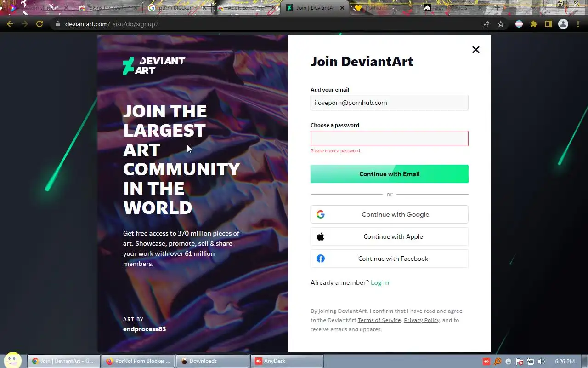Click 'Please enter a password.' error text
This screenshot has height=368, width=588.
pyautogui.click(x=336, y=151)
